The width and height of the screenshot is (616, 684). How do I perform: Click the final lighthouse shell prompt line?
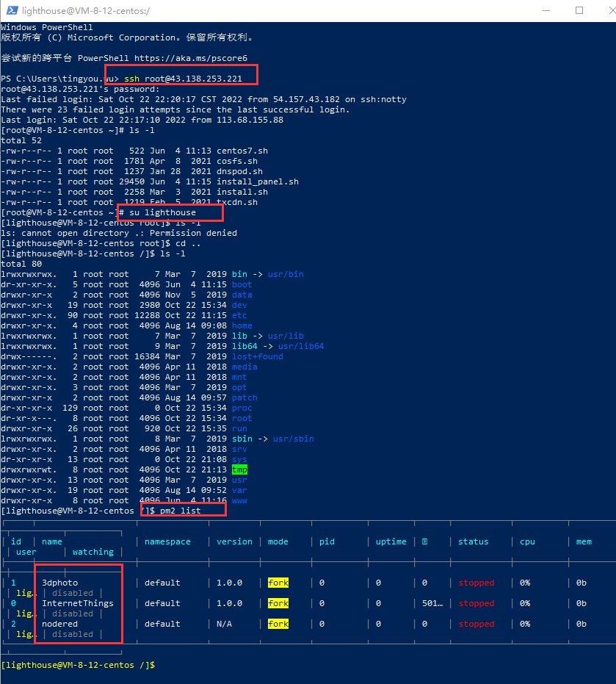[78, 665]
